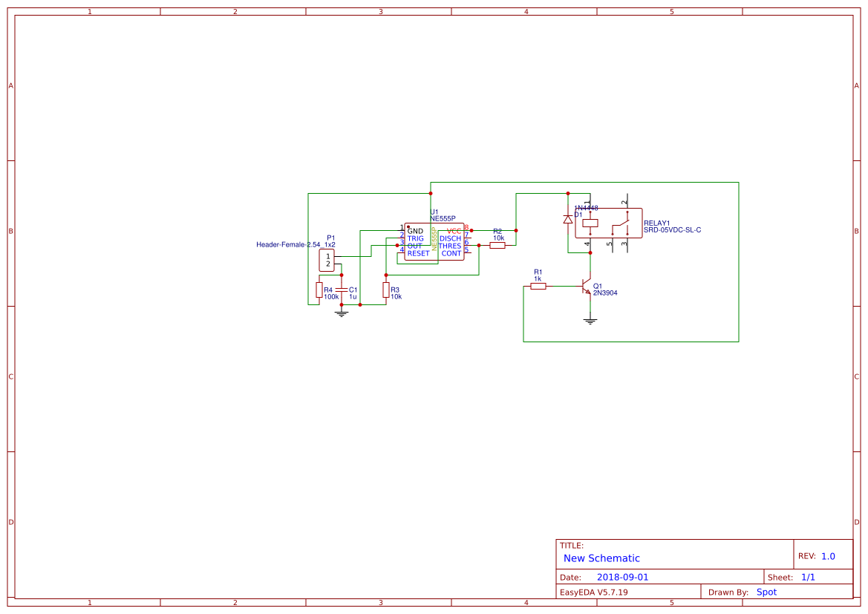
Task: Select the NE555P timer symbol U1
Action: tap(434, 241)
